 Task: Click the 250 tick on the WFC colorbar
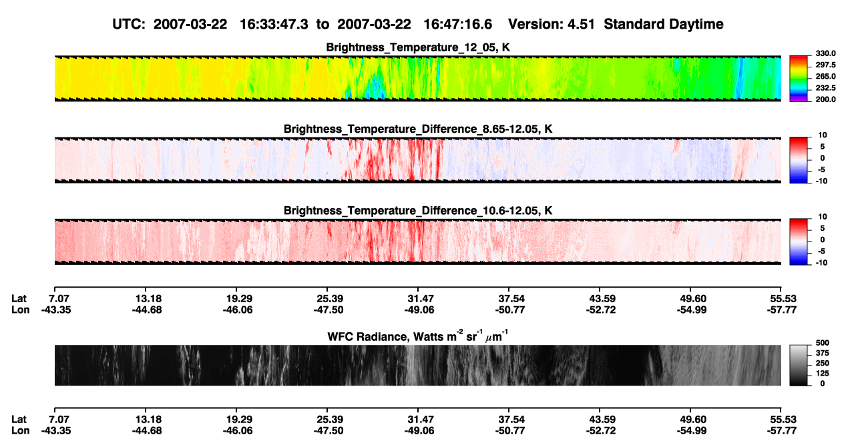tap(822, 363)
